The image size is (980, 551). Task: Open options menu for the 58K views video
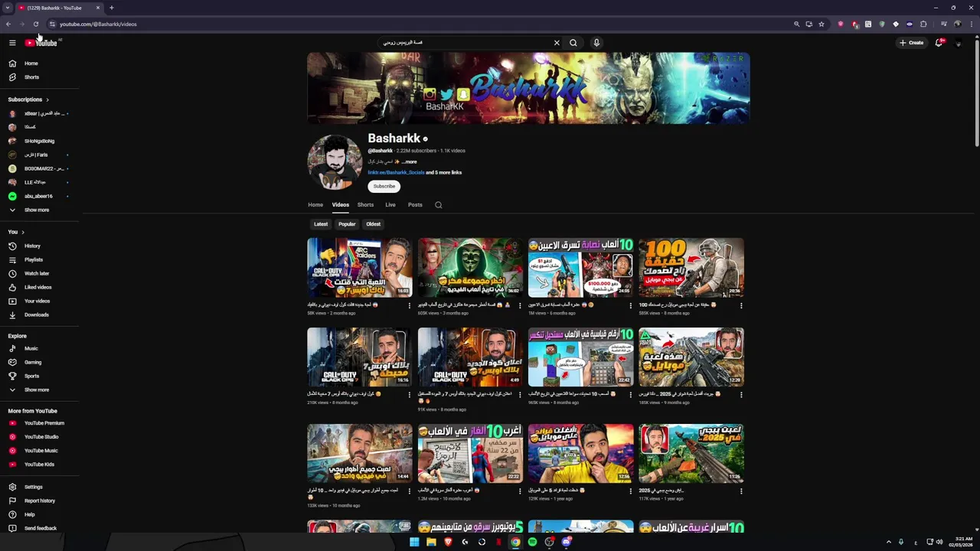tap(409, 305)
